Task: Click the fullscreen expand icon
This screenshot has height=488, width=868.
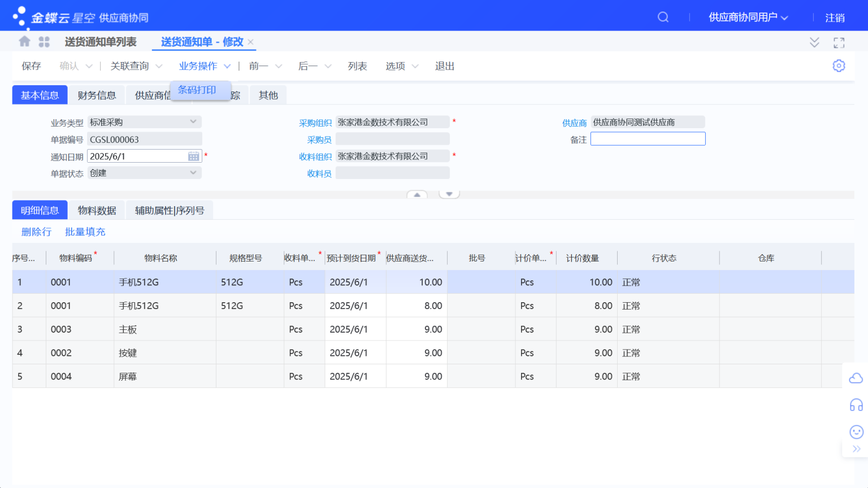Action: coord(839,42)
